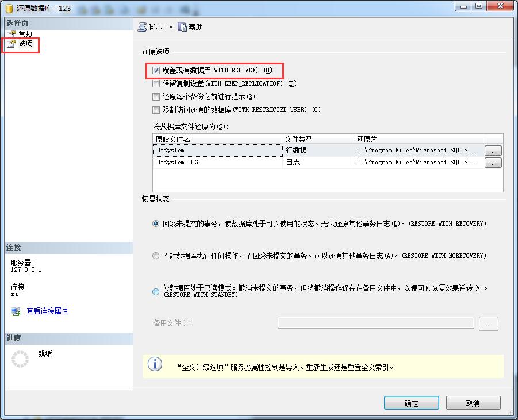
Task: Select the UfSystem_LOG file row
Action: tap(319, 163)
